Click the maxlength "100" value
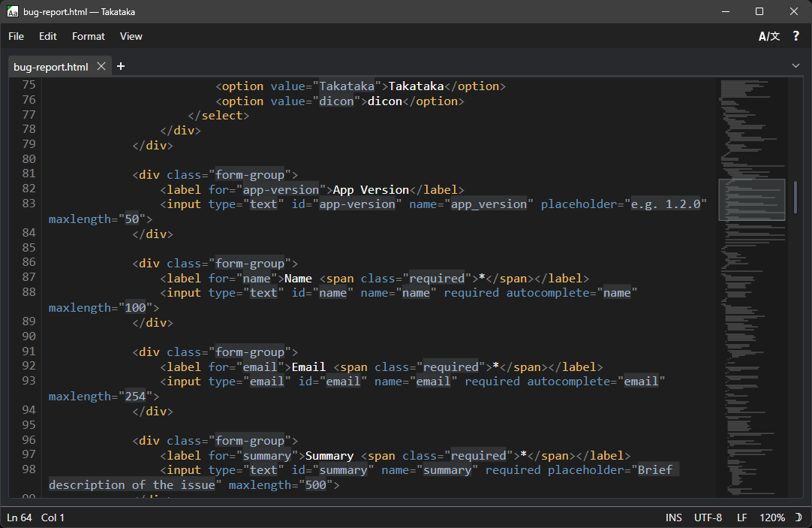The width and height of the screenshot is (812, 528). click(x=136, y=308)
